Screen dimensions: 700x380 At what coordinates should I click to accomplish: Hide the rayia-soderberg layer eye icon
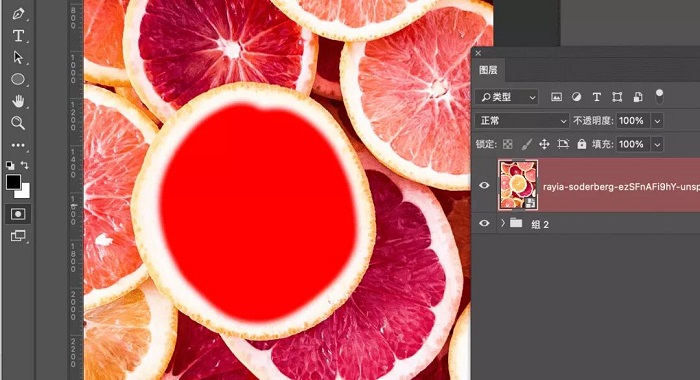484,185
